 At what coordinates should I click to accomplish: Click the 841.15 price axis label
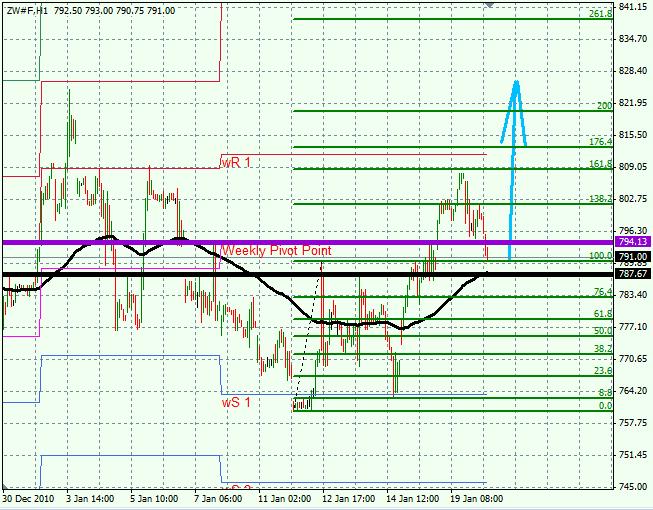(x=633, y=6)
